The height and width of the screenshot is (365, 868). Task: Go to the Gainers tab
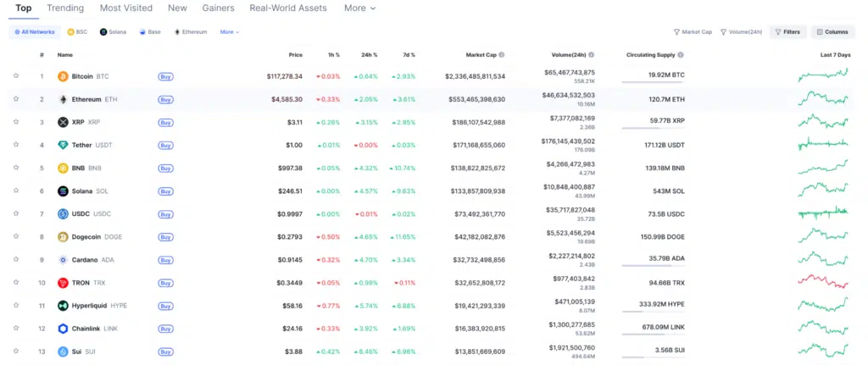click(x=218, y=8)
